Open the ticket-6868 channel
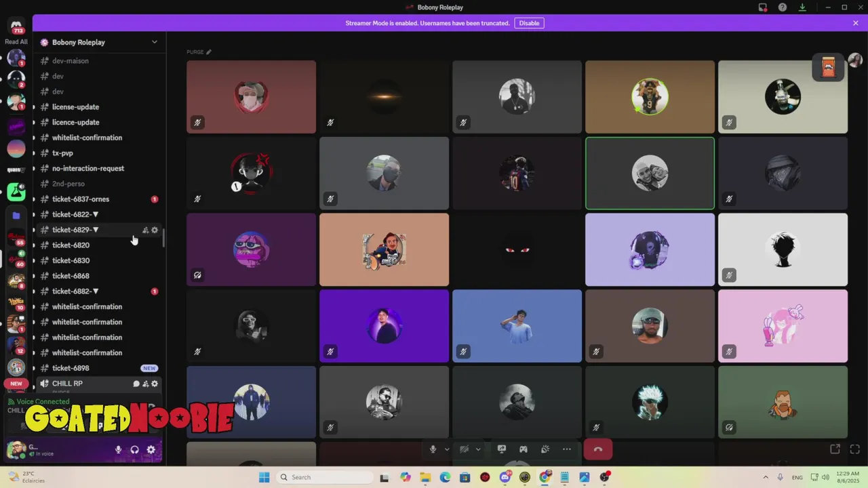This screenshot has width=868, height=488. 99,276
